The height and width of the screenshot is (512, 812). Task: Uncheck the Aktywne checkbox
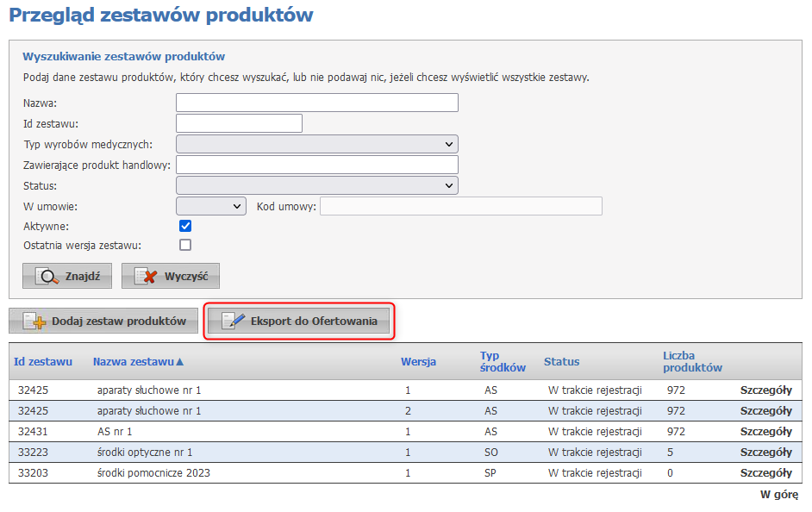tap(184, 226)
